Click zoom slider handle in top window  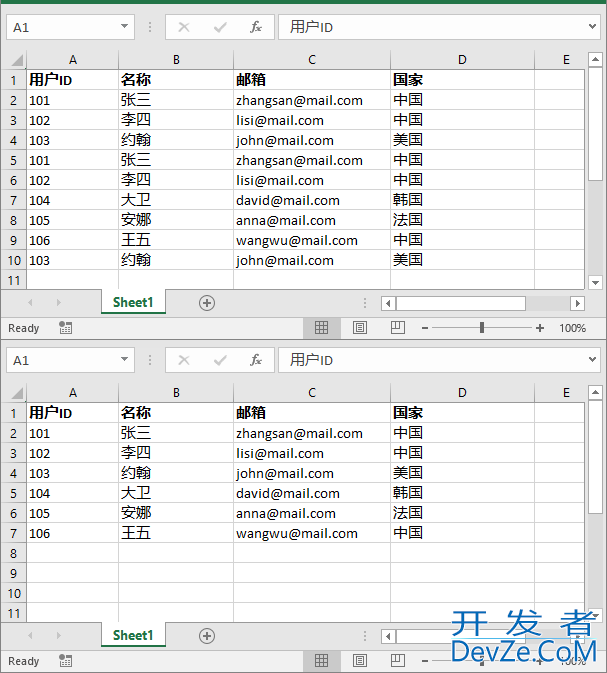pos(482,328)
